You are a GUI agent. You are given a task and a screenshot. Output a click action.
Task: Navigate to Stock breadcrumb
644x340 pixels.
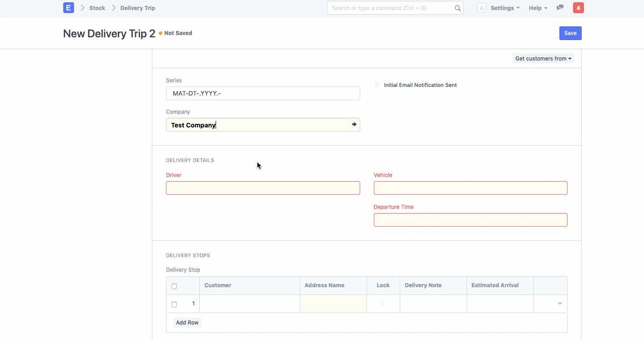pos(97,8)
